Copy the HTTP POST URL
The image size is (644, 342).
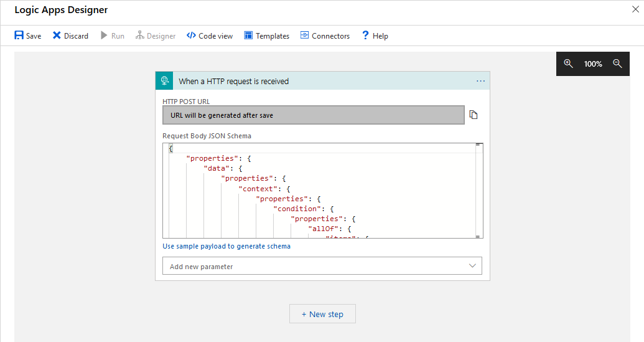(474, 115)
